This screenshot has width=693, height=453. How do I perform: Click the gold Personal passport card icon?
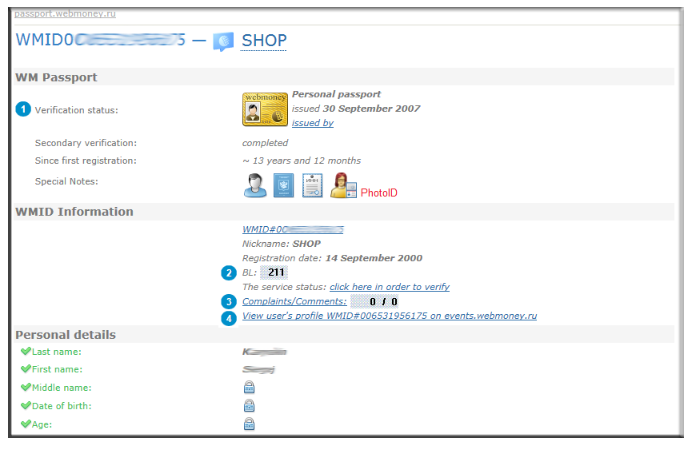click(x=265, y=109)
